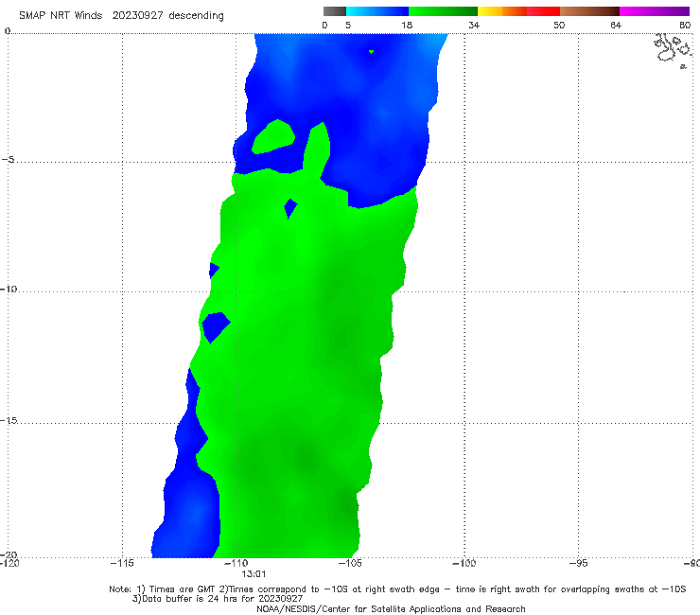Click the longitude label '-110'
This screenshot has width=700, height=615.
tap(236, 563)
